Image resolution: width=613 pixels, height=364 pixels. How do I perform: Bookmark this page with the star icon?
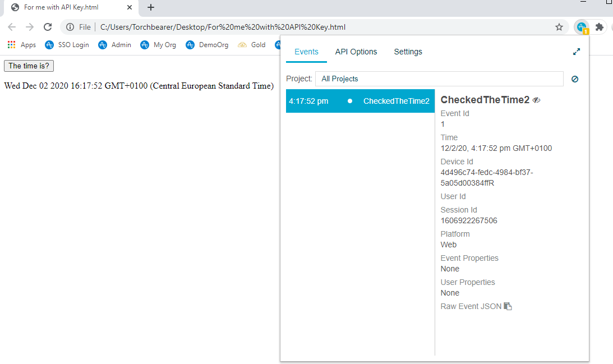point(559,27)
